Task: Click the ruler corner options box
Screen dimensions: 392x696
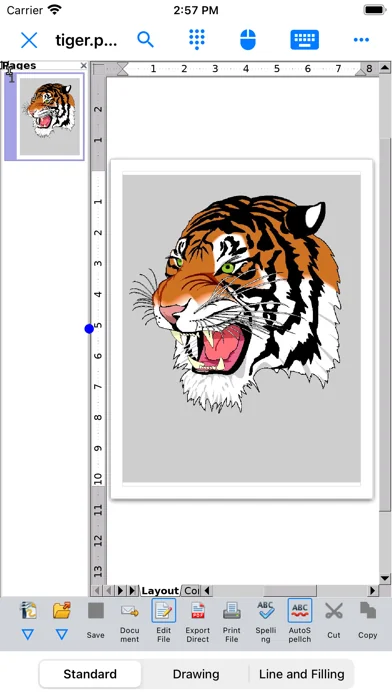Action: [x=99, y=69]
